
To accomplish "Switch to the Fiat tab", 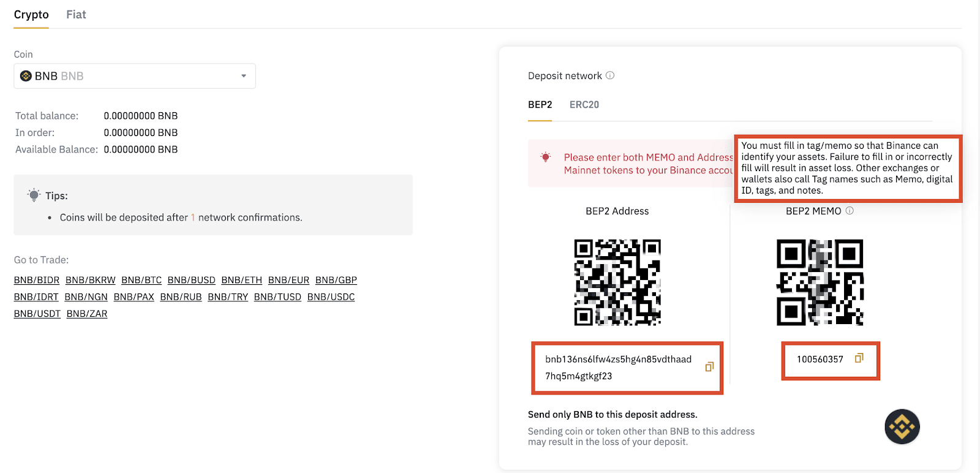I will [76, 15].
